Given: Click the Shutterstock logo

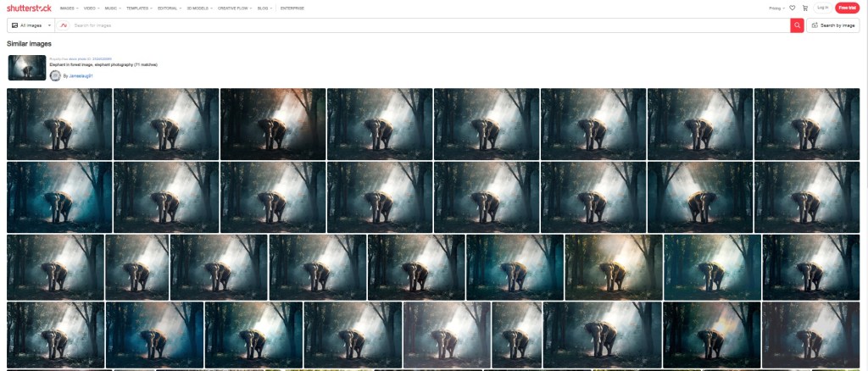Looking at the screenshot, I should pyautogui.click(x=31, y=8).
